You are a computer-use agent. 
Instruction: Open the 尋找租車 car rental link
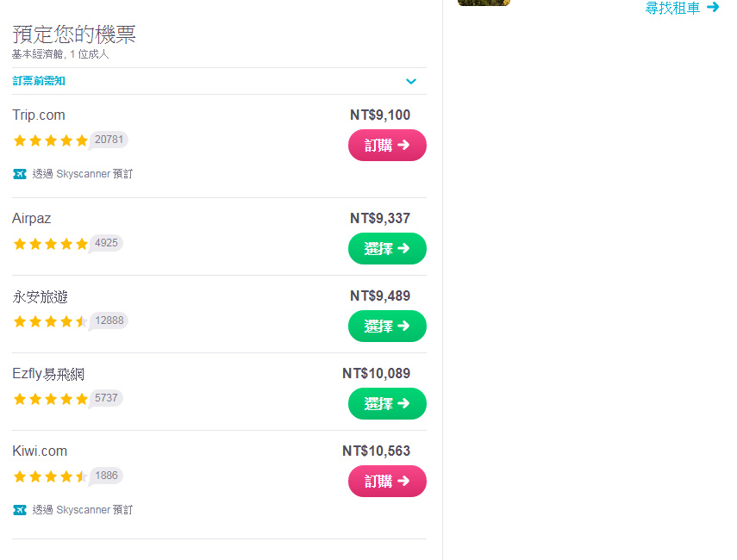pos(672,8)
